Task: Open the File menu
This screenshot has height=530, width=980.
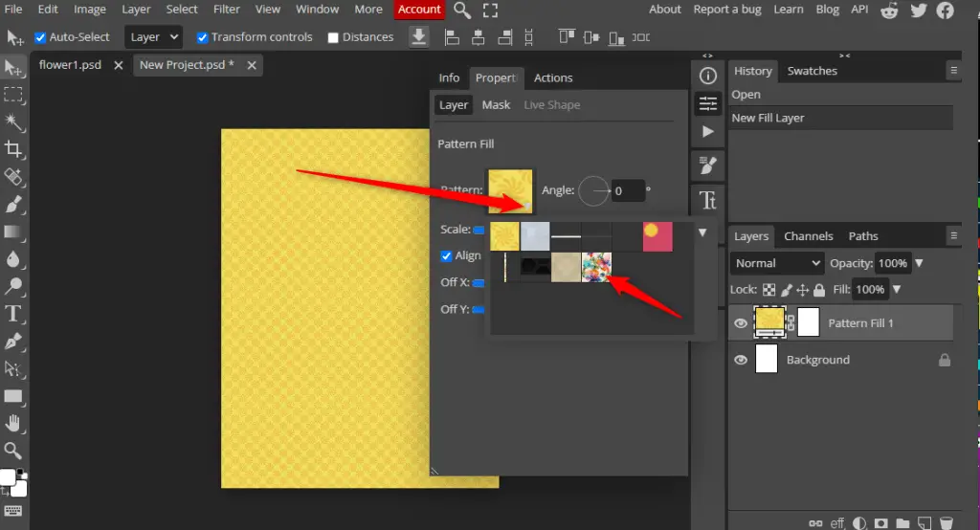Action: coord(13,10)
